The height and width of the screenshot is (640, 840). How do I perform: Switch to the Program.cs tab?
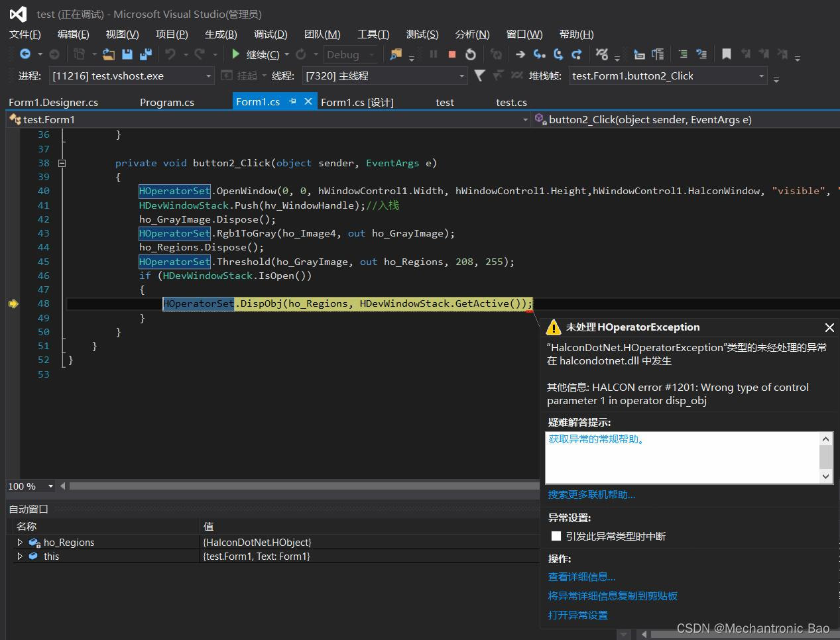coord(166,102)
